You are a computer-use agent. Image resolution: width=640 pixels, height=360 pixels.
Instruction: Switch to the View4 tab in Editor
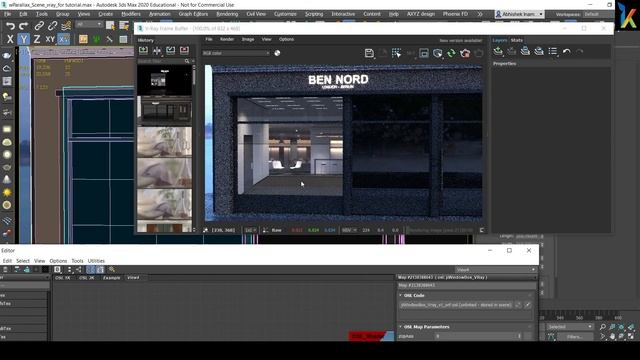[133, 278]
